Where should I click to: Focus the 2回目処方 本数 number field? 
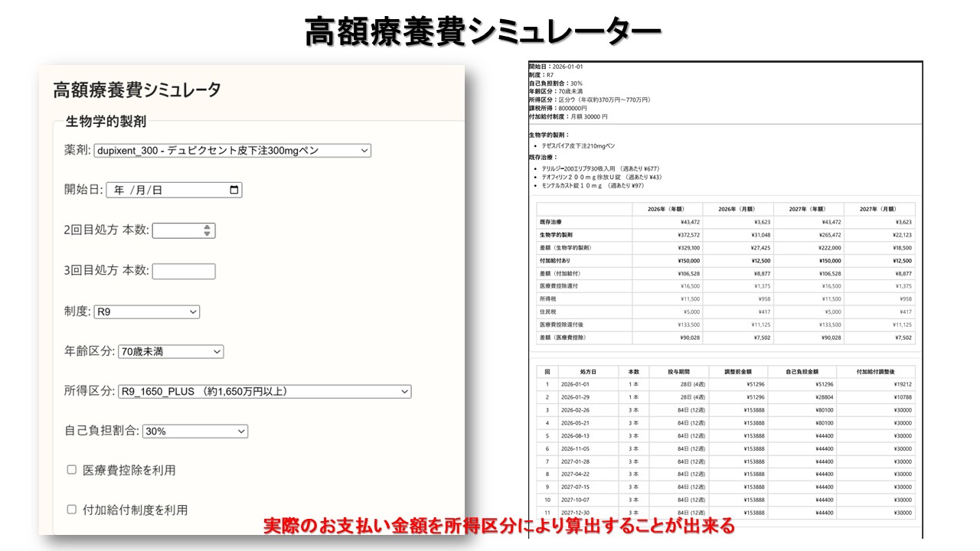pos(176,230)
